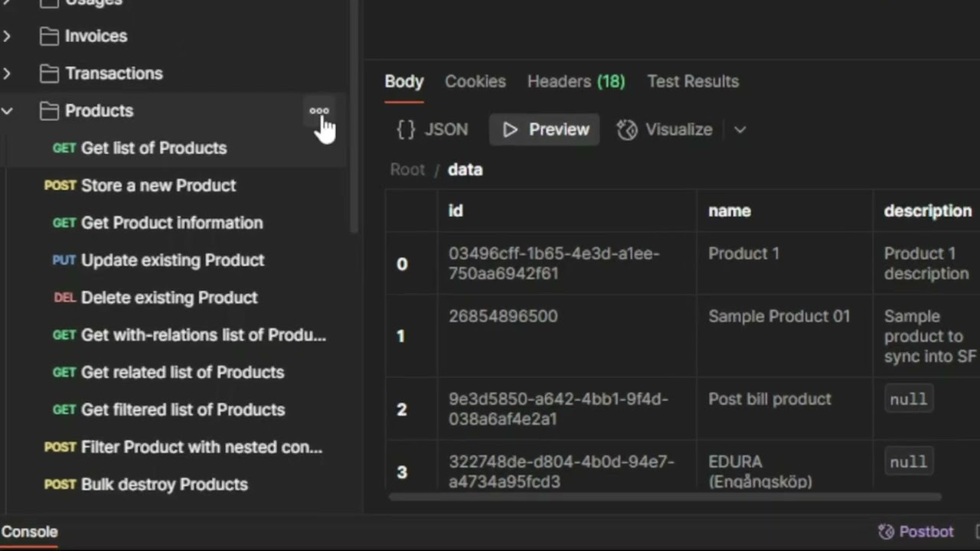Expand the Transactions folder chevron
Viewport: 980px width, 551px height.
[7, 73]
